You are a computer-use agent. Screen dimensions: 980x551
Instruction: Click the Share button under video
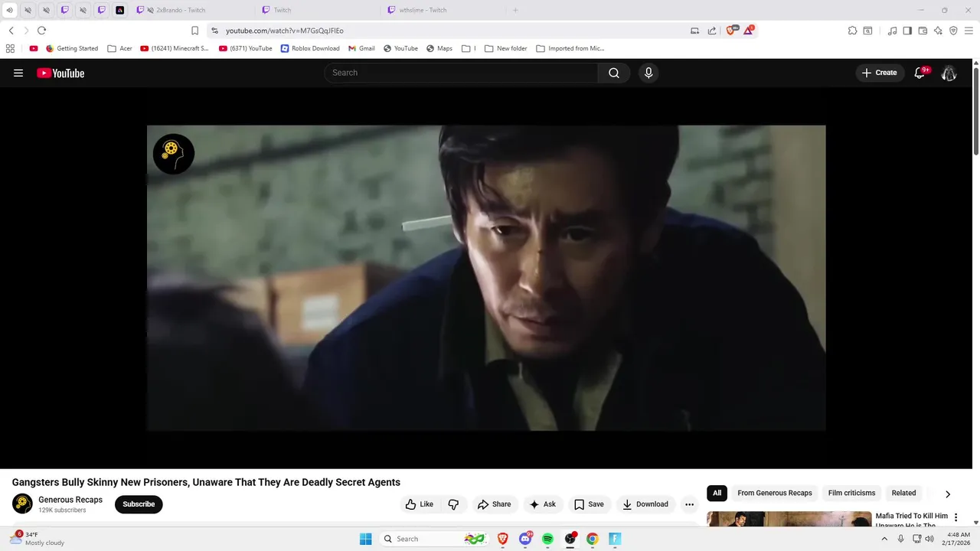click(494, 504)
